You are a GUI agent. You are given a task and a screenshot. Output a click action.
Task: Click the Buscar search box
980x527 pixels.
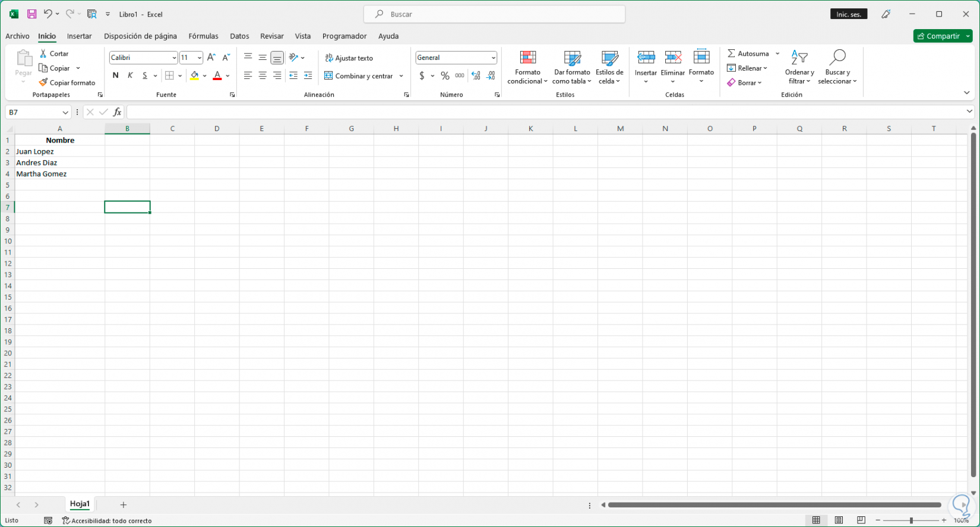pyautogui.click(x=494, y=14)
